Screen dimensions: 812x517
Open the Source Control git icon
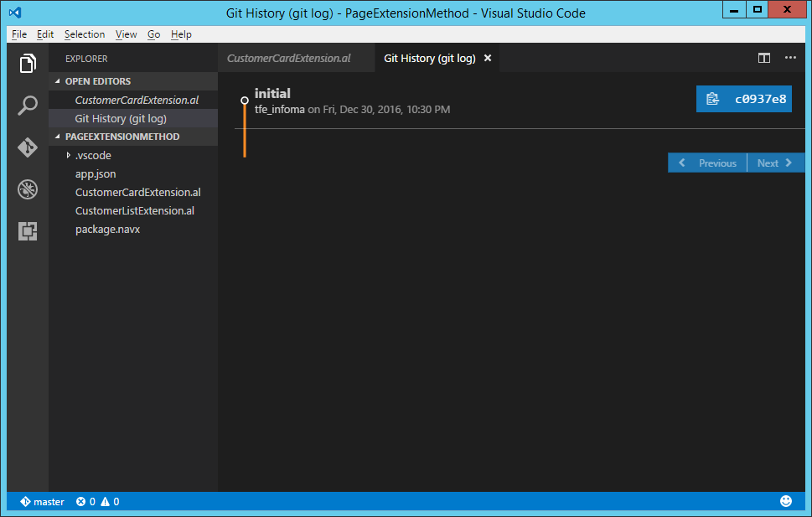coord(28,147)
